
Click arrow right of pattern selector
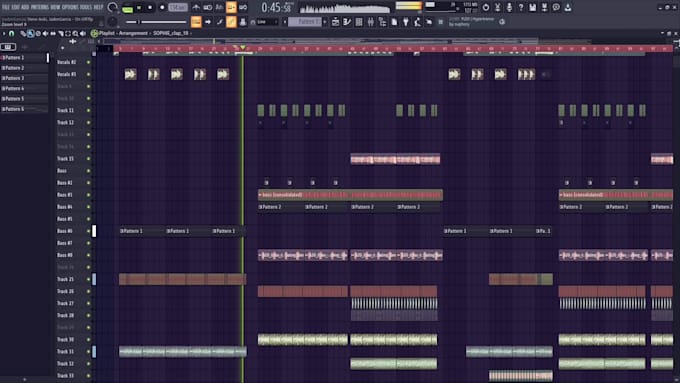[x=325, y=22]
